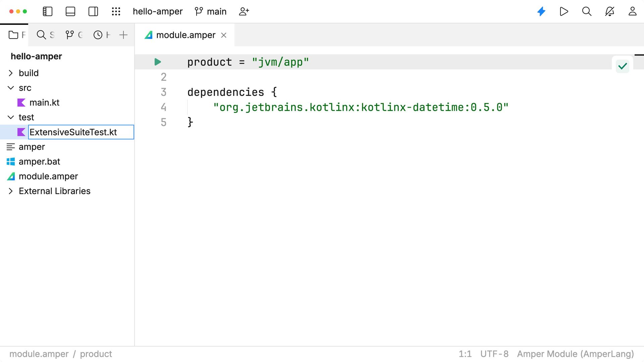This screenshot has height=362, width=644.
Task: Click the 1:1 cursor position indicator
Action: [465, 354]
